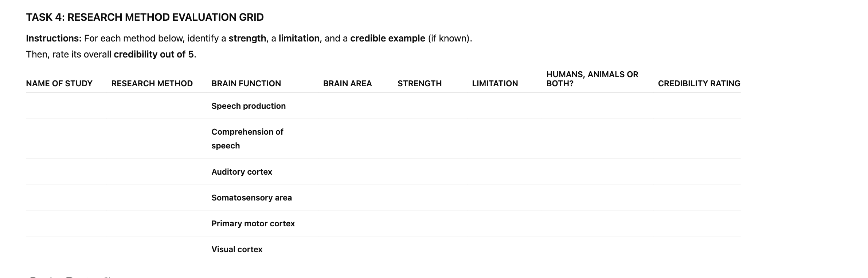
Task: Click the CREDIBILITY RATING column header
Action: [699, 83]
